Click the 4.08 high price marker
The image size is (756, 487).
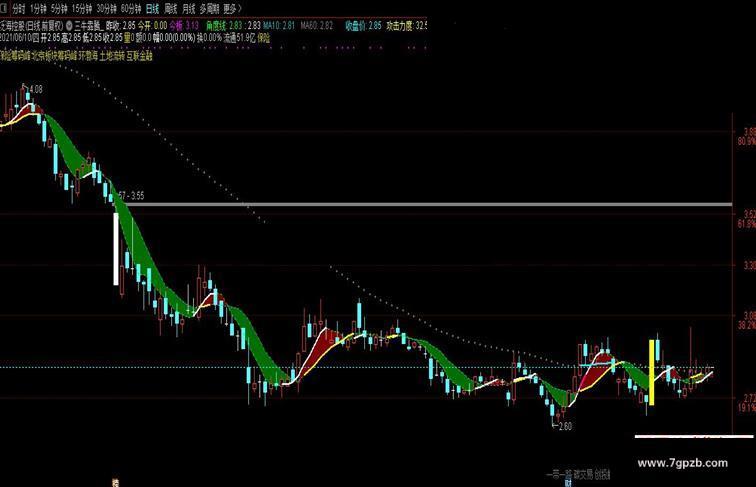coord(36,89)
